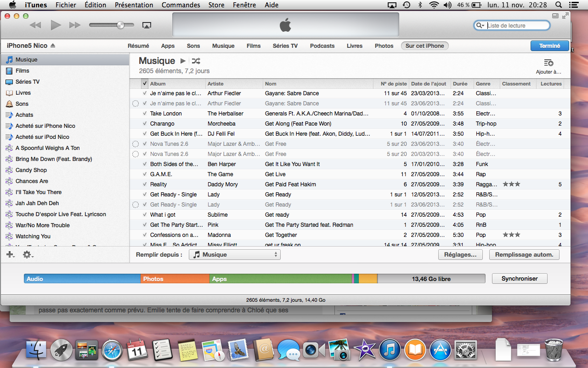The width and height of the screenshot is (588, 368).
Task: Eject iPhone5 Nico device
Action: [x=53, y=46]
